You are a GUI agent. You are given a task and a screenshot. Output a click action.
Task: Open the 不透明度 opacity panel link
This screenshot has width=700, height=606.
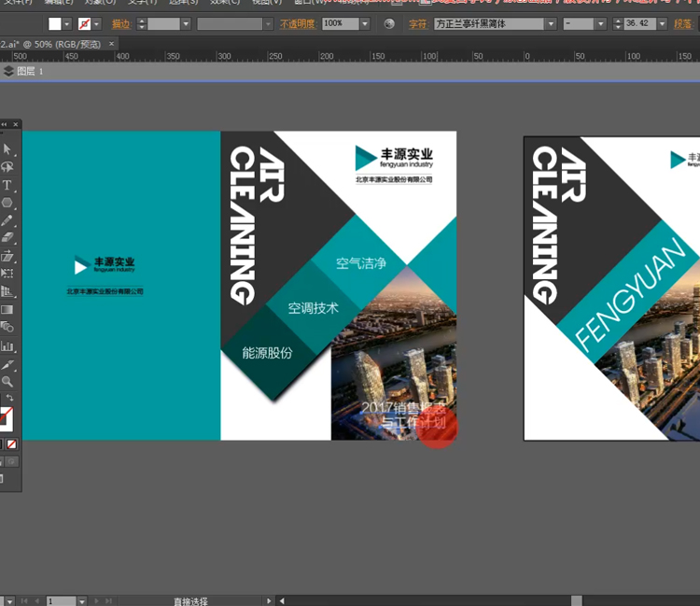click(x=299, y=23)
